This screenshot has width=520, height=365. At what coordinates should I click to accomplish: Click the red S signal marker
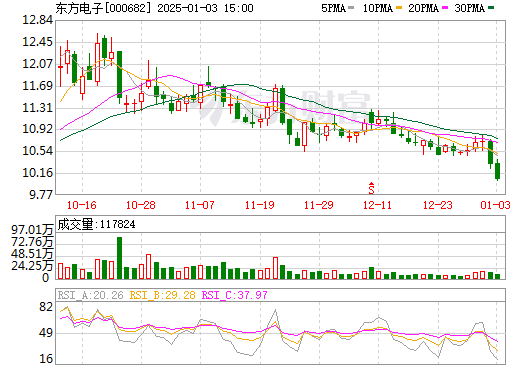tap(371, 188)
